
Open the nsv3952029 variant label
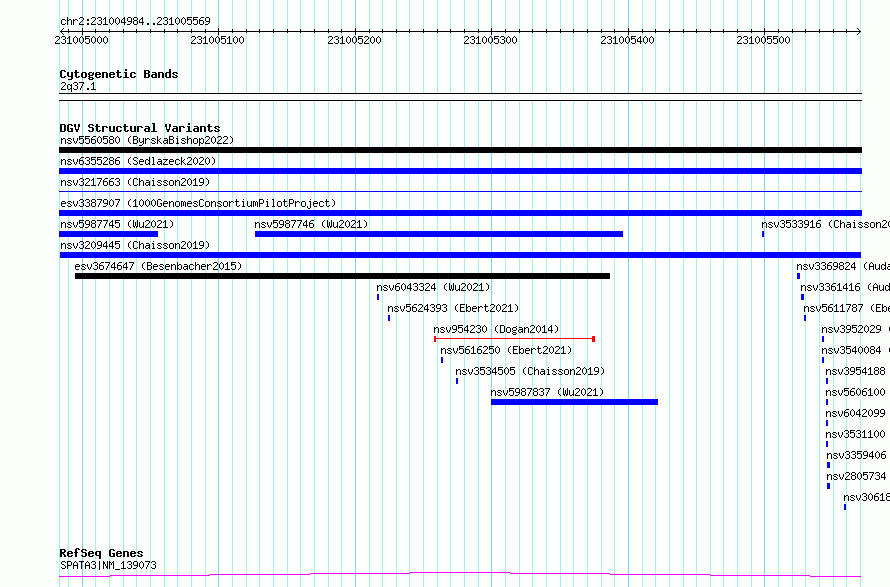(855, 329)
